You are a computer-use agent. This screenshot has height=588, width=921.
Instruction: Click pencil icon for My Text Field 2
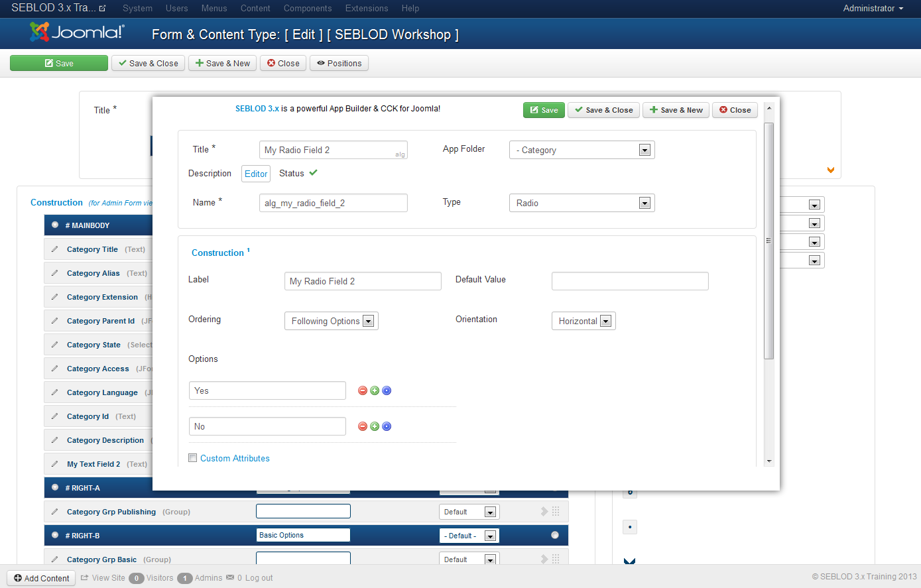coord(54,464)
